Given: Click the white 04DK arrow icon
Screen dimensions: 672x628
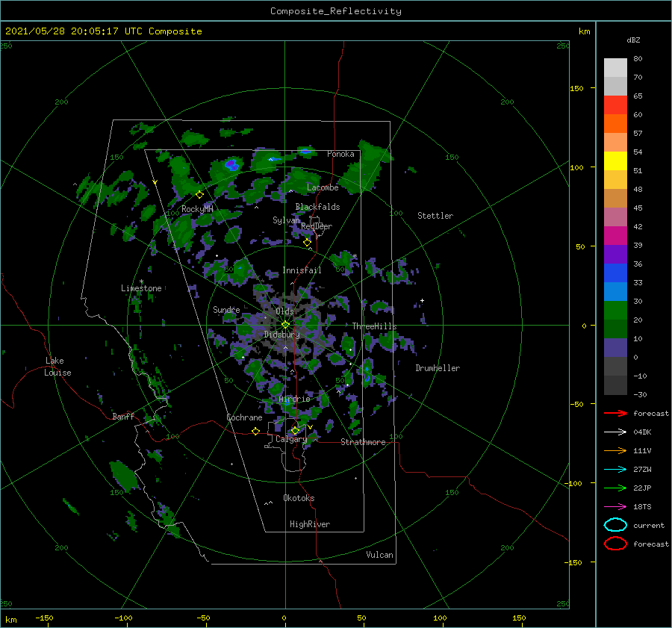Looking at the screenshot, I should click(x=615, y=432).
